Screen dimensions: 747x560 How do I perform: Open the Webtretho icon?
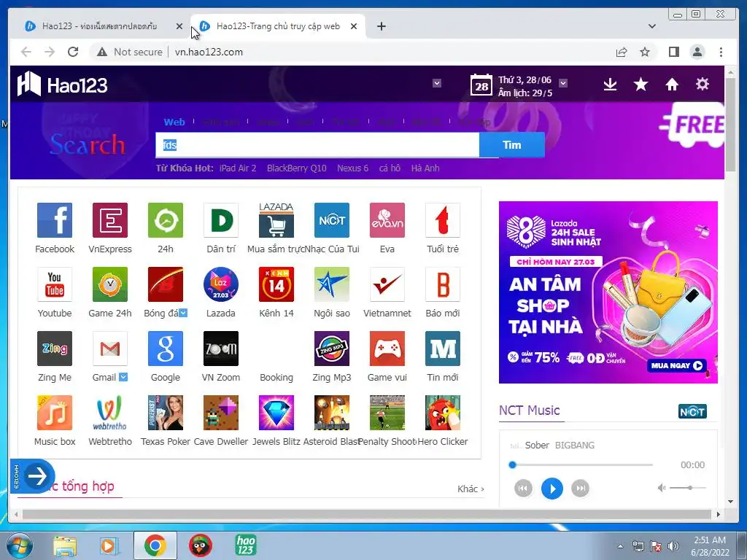point(110,413)
